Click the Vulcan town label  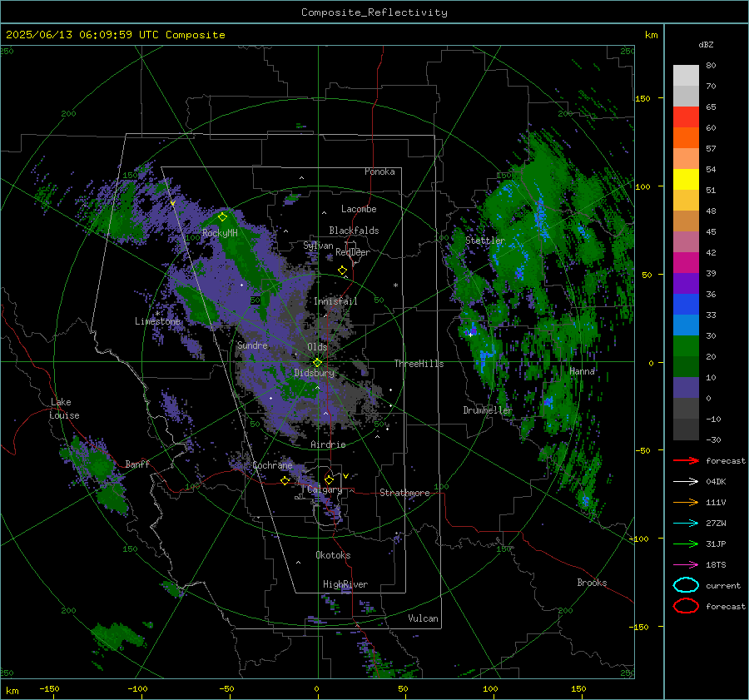[x=424, y=618]
